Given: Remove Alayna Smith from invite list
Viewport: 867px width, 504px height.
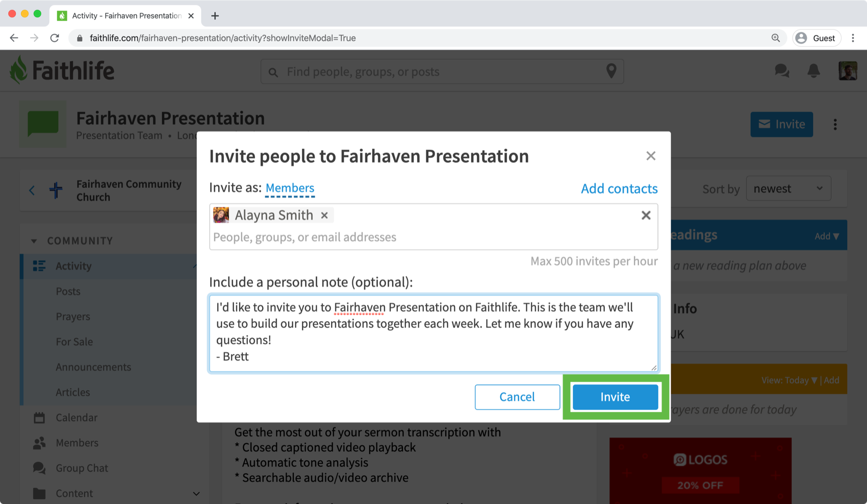Looking at the screenshot, I should click(x=324, y=216).
